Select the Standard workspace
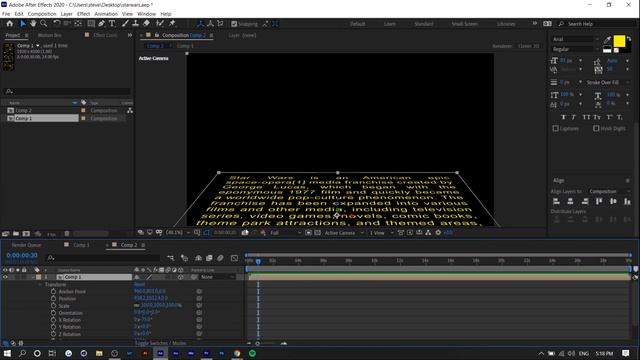This screenshot has width=640, height=360. pos(424,24)
